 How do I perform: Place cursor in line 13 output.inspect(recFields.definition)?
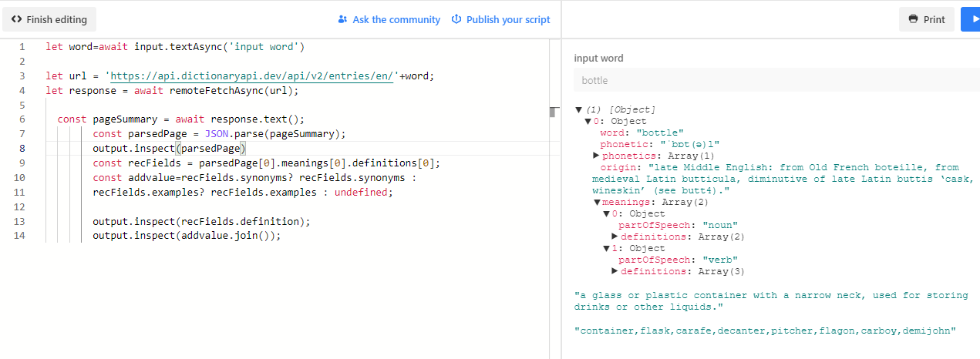(201, 221)
